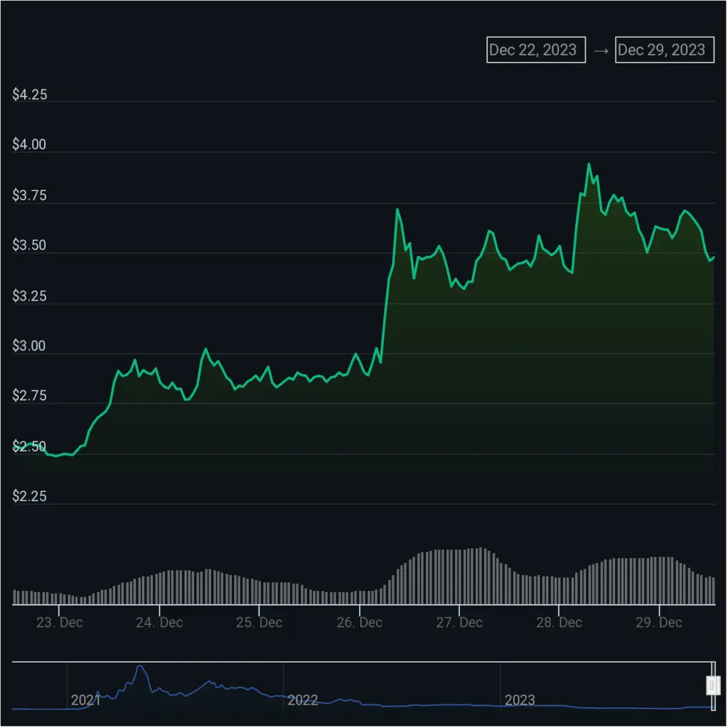Select the 2021 peak in the mini overview chart
The image size is (728, 728).
(139, 667)
